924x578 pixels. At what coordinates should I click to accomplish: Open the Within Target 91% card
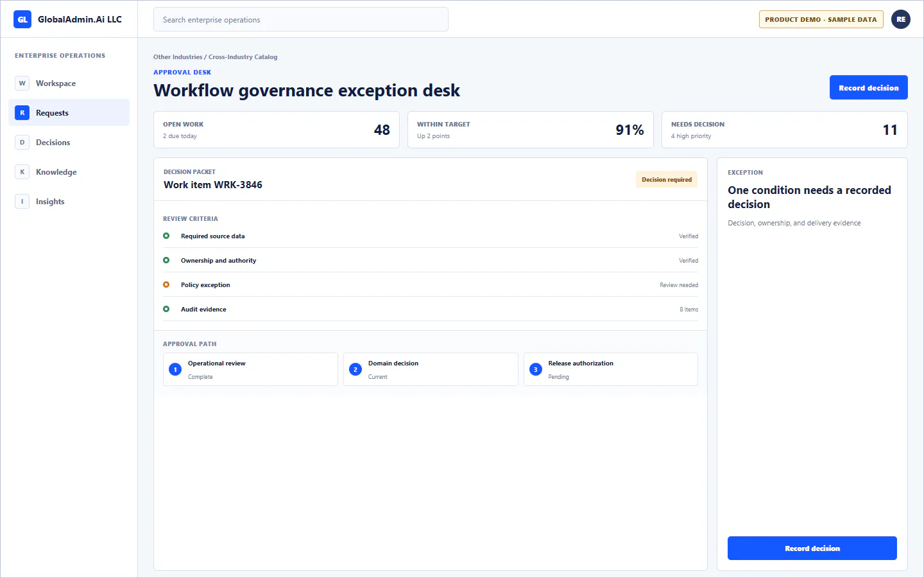[531, 130]
